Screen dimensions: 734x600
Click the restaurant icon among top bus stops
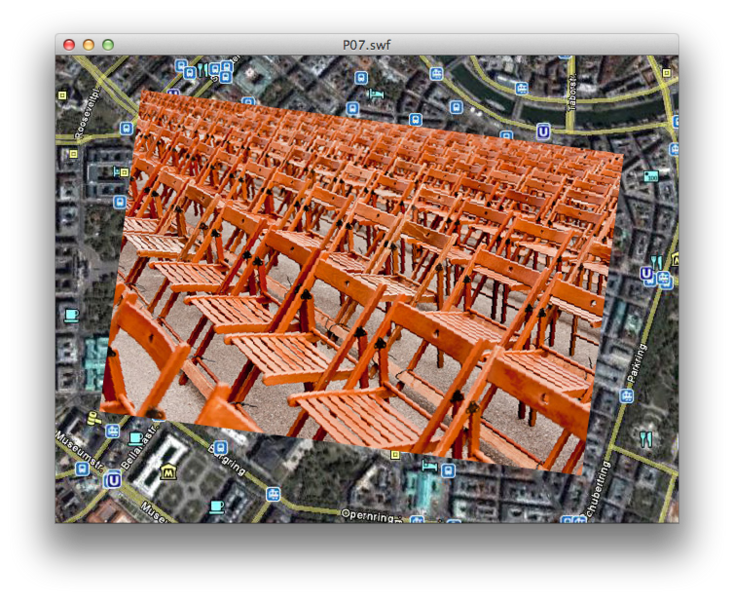pos(202,71)
